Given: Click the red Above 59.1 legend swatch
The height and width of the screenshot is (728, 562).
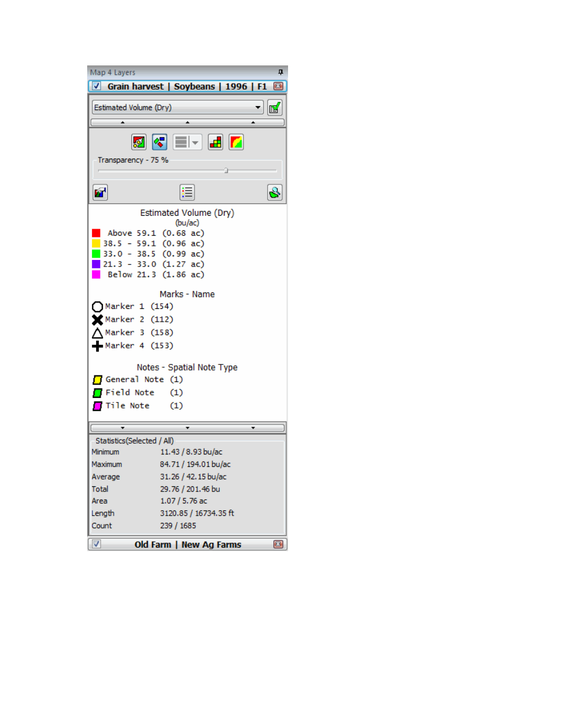Looking at the screenshot, I should tap(96, 233).
